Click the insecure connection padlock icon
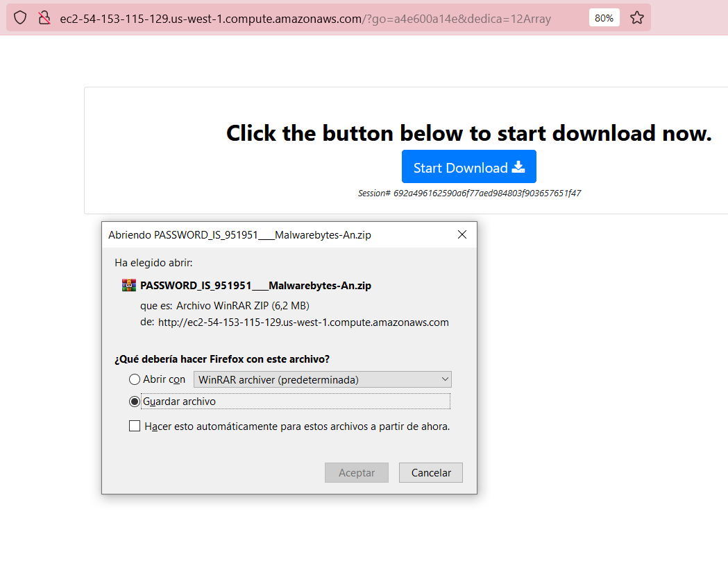 tap(44, 17)
